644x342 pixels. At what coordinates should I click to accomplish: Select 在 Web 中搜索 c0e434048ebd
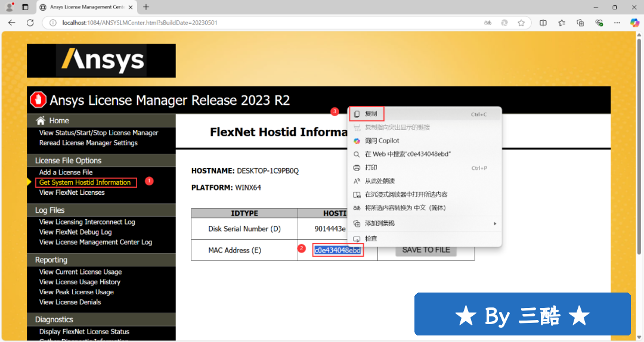(x=425, y=154)
